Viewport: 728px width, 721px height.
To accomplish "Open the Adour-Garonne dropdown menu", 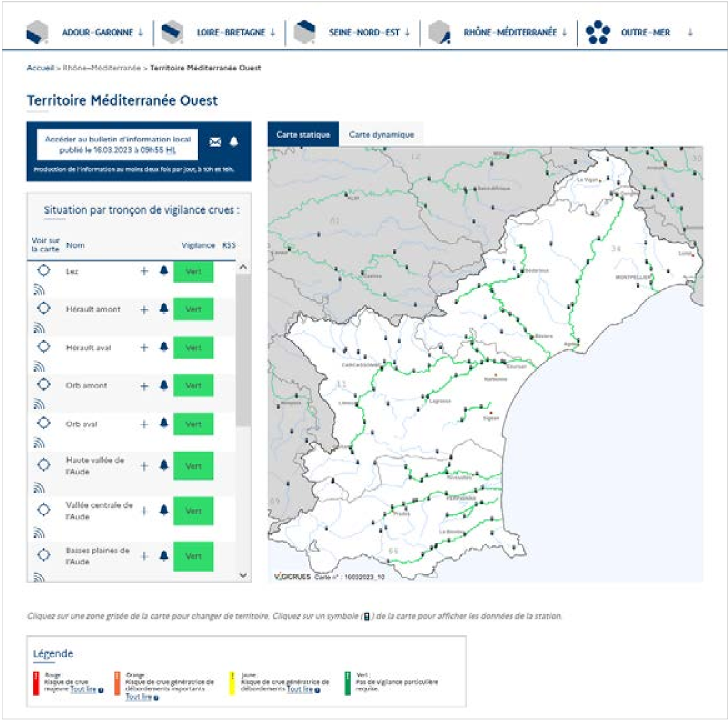I will (103, 32).
